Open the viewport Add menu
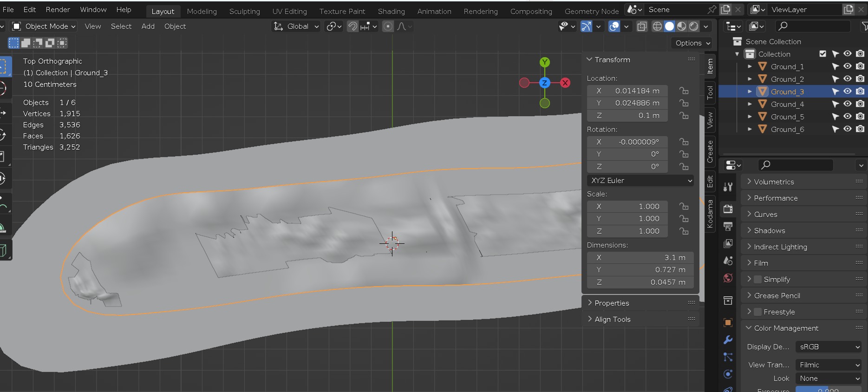 148,26
